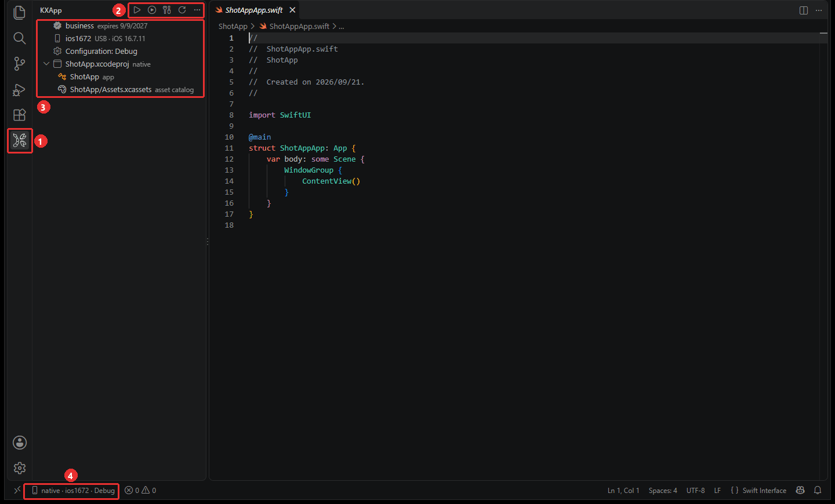Select the ShotApp/Assets.xcassets asset catalog

(x=121, y=89)
